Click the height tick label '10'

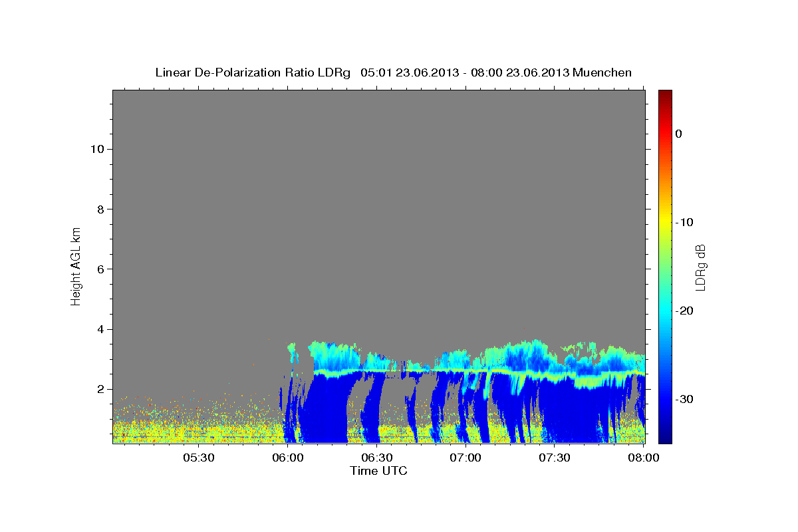point(97,149)
